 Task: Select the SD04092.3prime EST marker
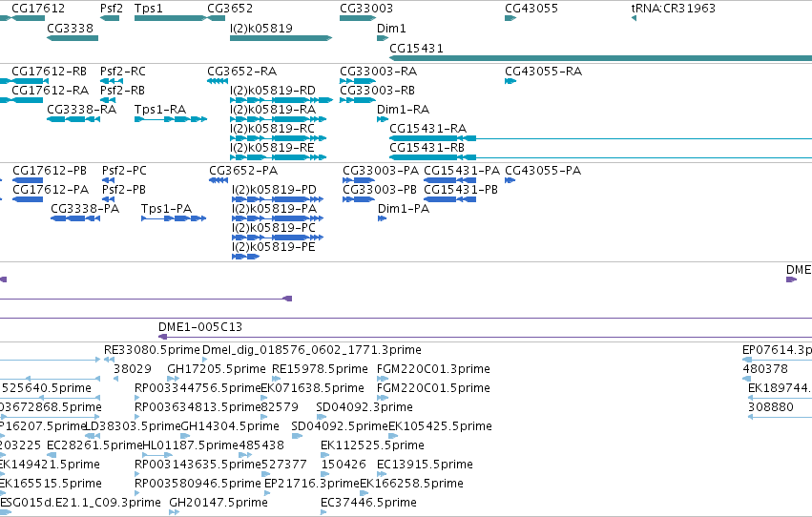pos(322,417)
